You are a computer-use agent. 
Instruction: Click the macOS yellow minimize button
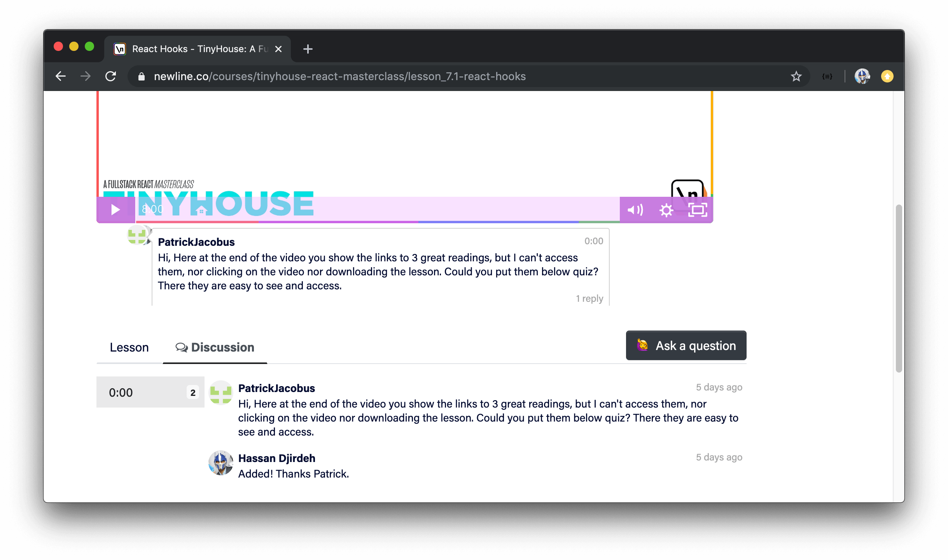click(74, 47)
